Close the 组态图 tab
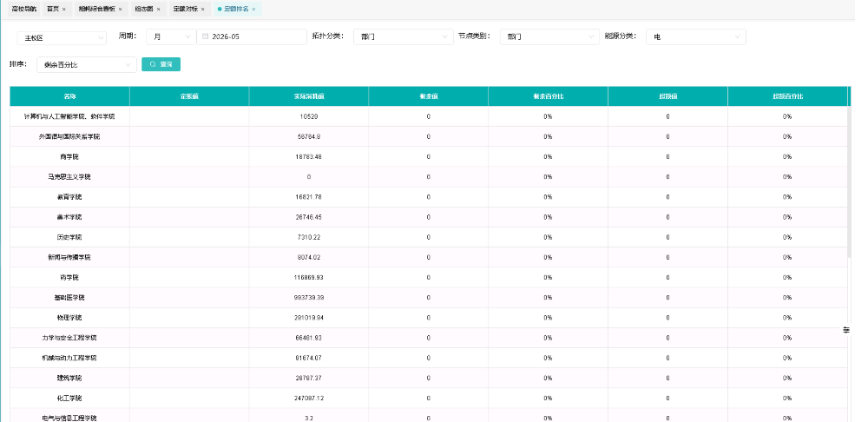Screen dimensions: 868x422 [158, 10]
